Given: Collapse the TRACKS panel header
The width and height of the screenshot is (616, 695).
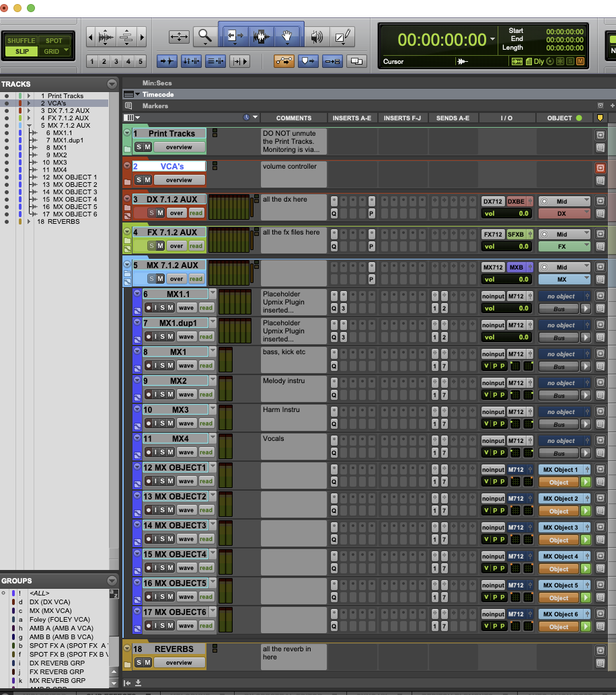Looking at the screenshot, I should (112, 83).
